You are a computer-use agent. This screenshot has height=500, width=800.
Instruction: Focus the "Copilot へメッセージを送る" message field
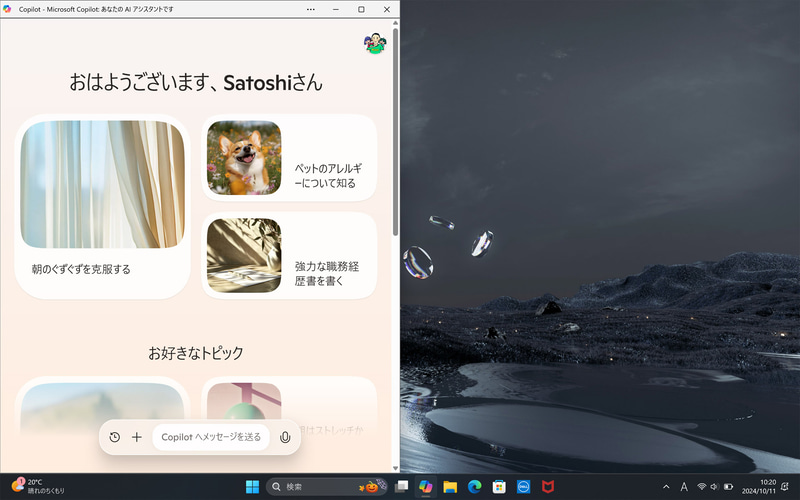211,437
